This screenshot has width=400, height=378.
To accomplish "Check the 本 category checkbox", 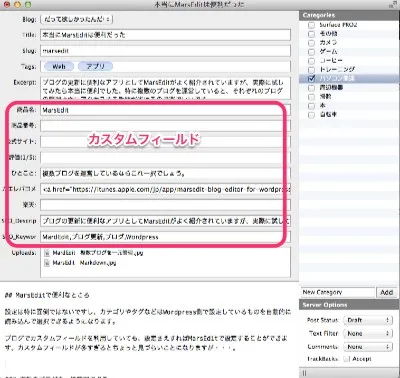I will [311, 106].
